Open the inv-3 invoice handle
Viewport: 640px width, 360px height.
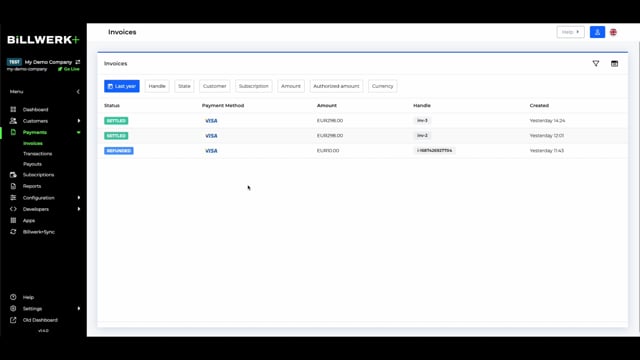(x=422, y=120)
